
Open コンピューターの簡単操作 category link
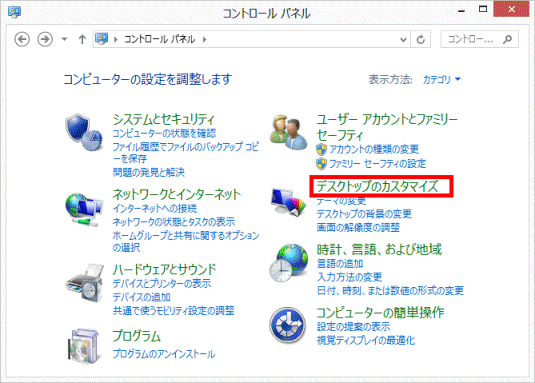click(x=380, y=313)
